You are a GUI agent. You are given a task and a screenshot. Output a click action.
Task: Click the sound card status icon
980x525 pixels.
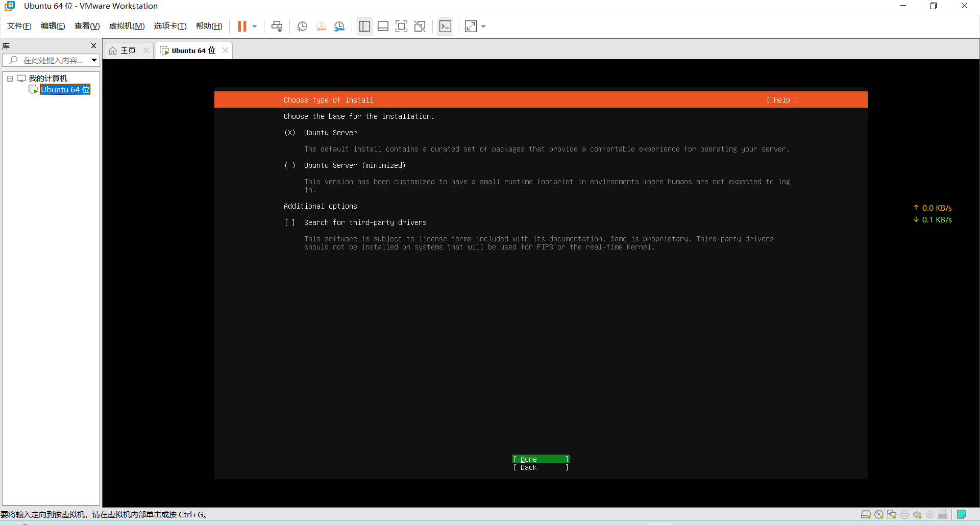[917, 514]
